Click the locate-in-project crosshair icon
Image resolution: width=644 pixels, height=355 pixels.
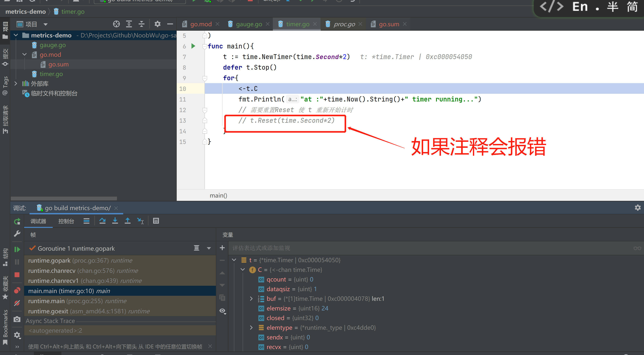[x=116, y=24]
